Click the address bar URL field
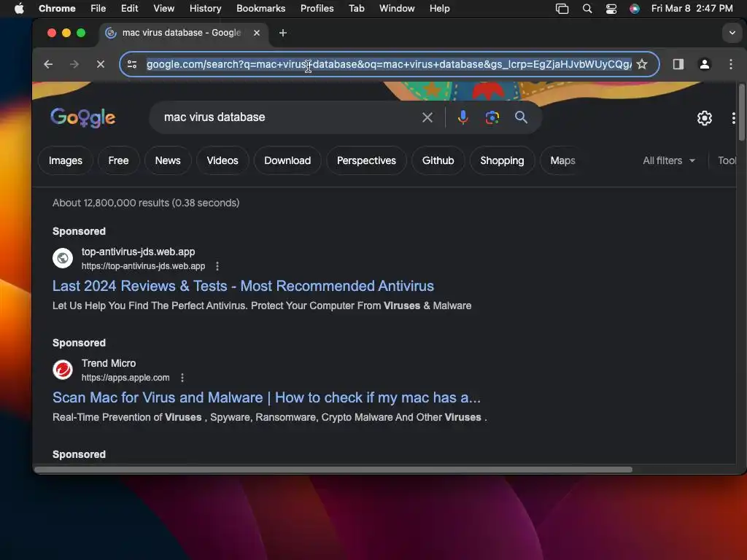Image resolution: width=747 pixels, height=560 pixels. click(389, 64)
